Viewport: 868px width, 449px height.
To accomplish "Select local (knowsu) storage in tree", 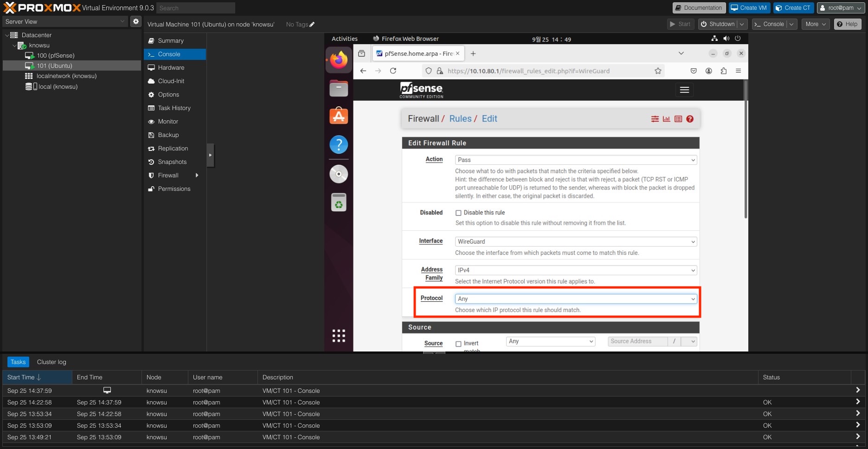I will (58, 87).
